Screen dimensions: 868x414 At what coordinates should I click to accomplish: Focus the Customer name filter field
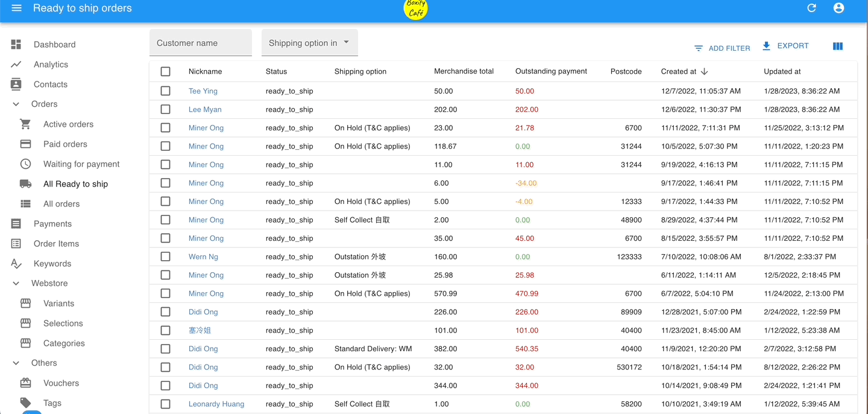(200, 43)
